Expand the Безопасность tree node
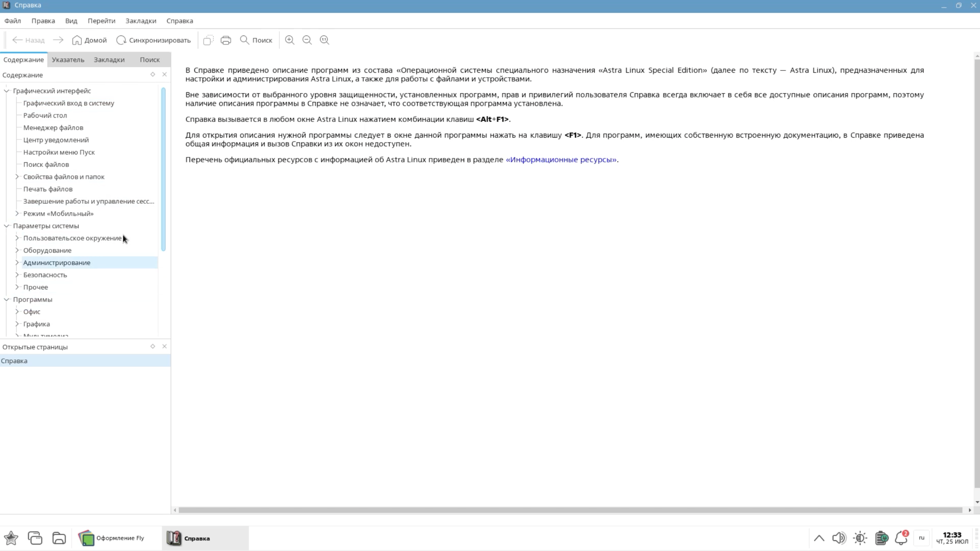This screenshot has height=551, width=980. pos(17,275)
